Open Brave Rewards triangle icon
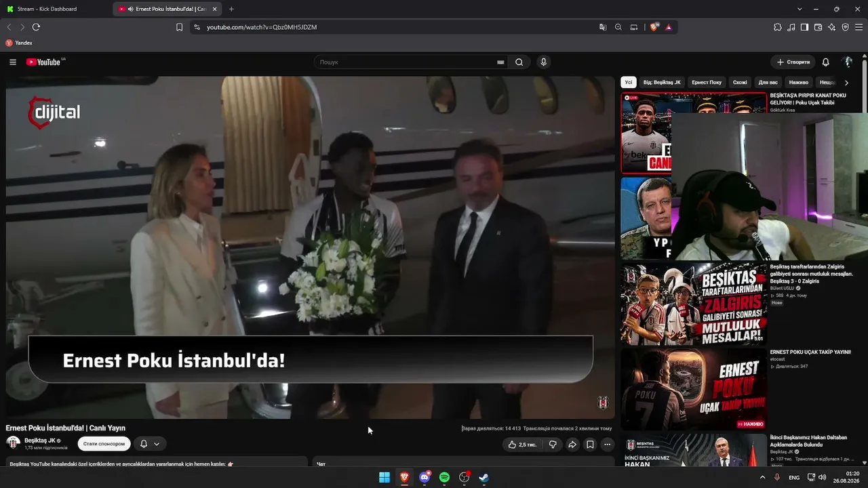Image resolution: width=868 pixels, height=488 pixels. pos(669,27)
